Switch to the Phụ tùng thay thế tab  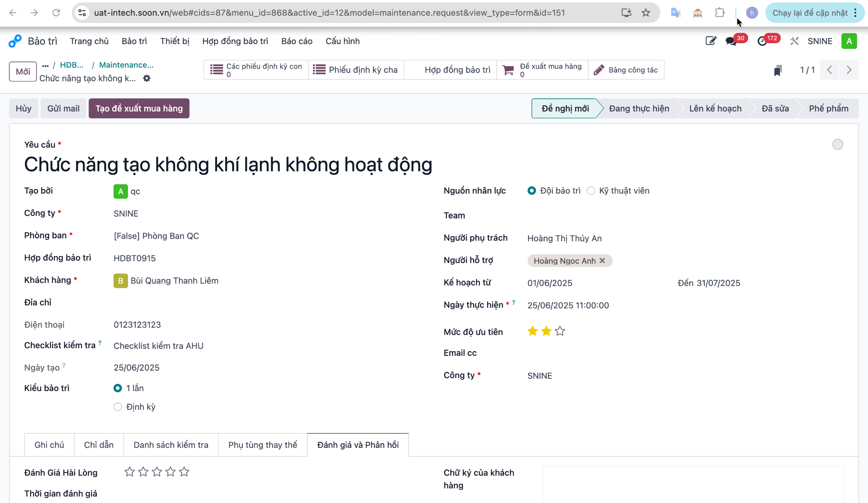click(x=263, y=445)
